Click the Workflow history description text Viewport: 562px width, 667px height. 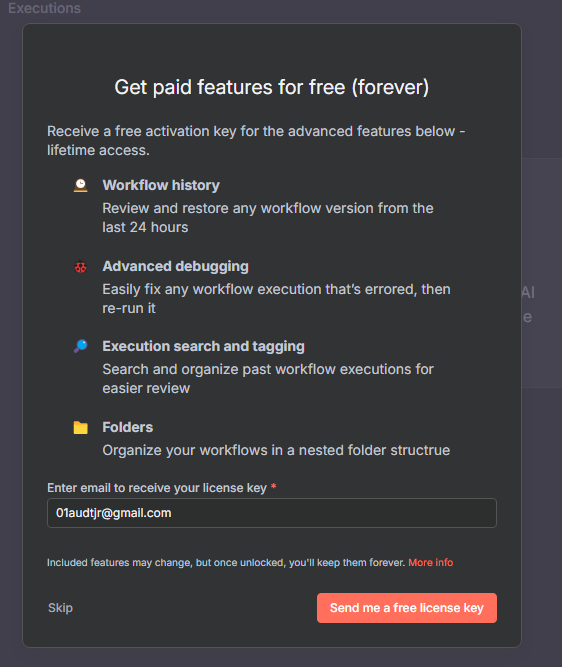tap(268, 218)
